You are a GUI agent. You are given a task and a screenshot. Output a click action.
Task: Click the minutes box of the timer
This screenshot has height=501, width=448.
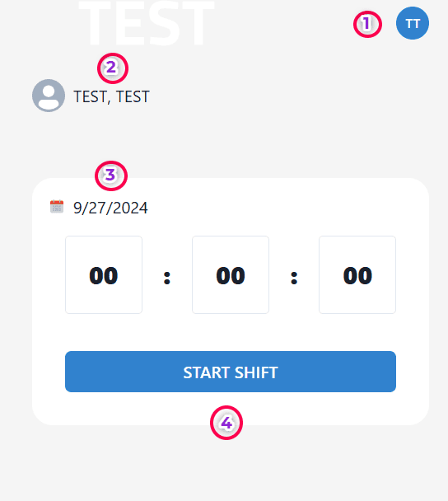point(231,274)
